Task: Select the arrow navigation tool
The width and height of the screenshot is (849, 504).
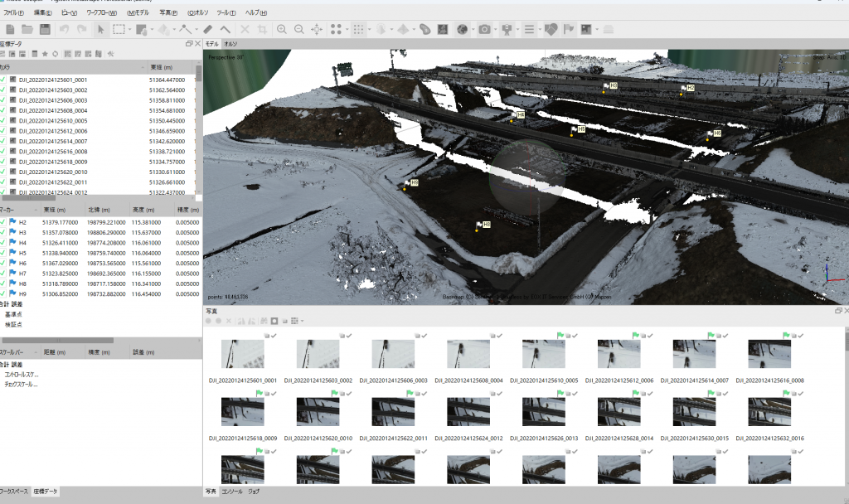Action: [100, 30]
